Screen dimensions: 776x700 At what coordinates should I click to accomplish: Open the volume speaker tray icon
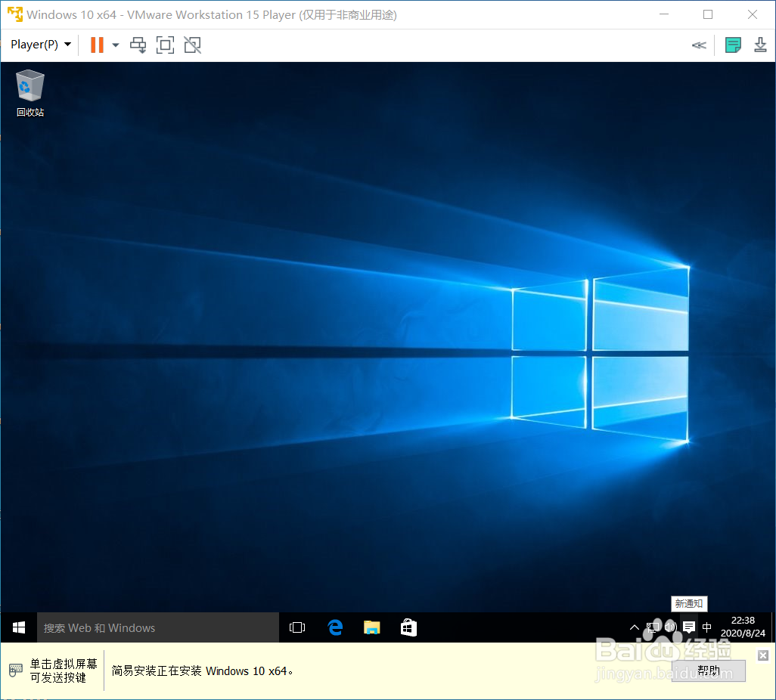click(671, 627)
